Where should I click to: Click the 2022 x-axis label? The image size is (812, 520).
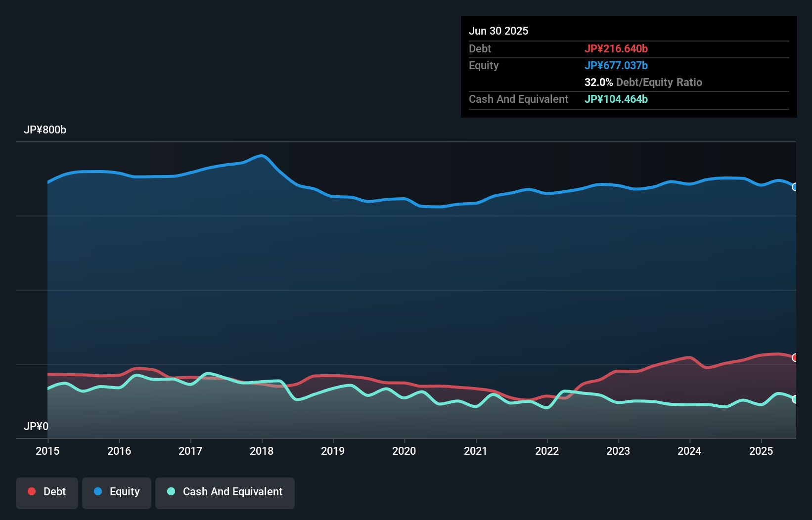coord(547,451)
